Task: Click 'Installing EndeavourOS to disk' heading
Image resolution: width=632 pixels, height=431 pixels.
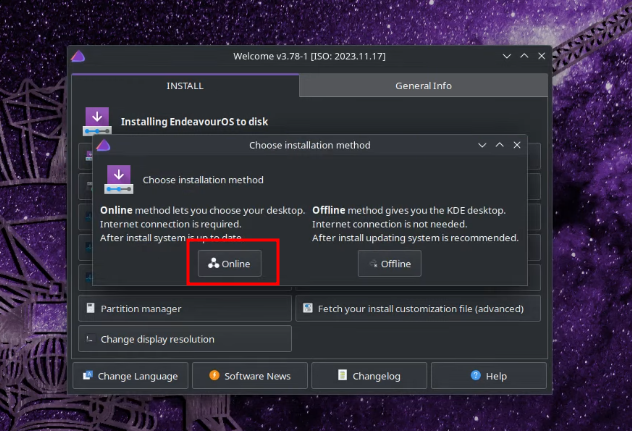Action: [194, 121]
